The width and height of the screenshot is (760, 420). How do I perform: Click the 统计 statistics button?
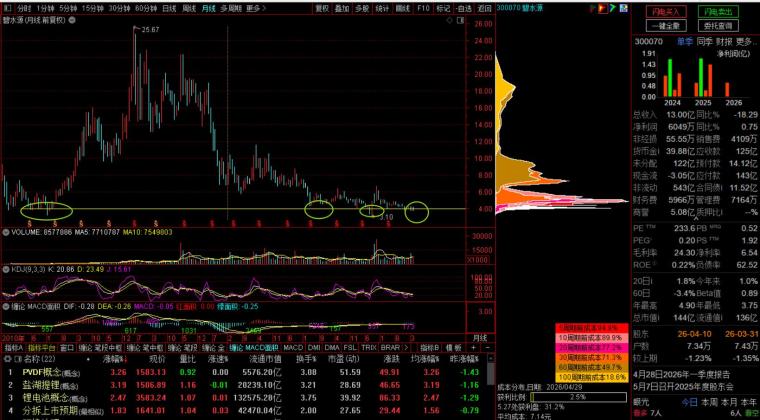click(x=382, y=8)
